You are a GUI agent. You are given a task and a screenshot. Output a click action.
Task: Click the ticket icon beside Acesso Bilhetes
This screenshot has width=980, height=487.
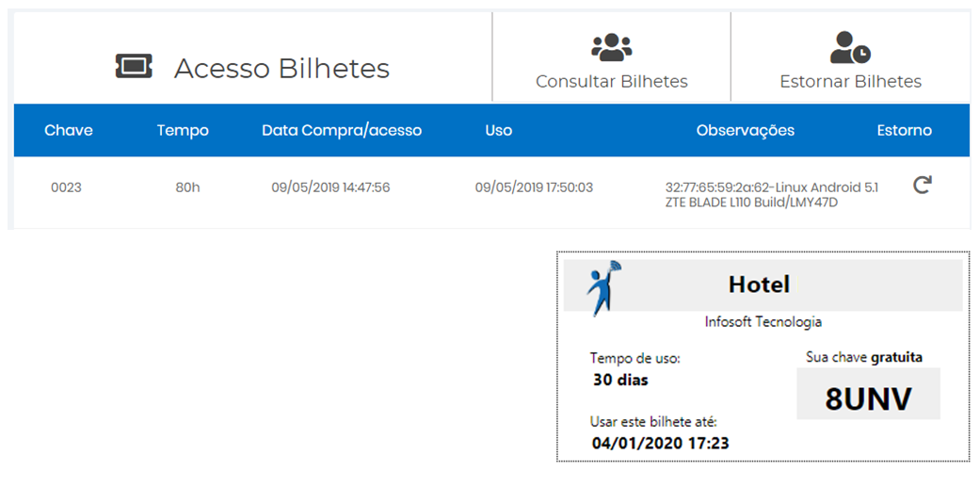[x=134, y=66]
